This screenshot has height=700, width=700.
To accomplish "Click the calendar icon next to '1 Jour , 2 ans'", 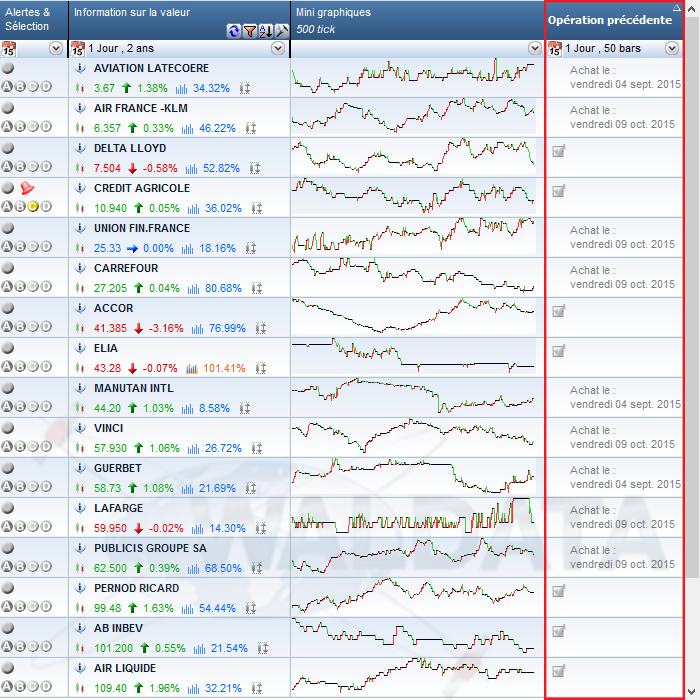I will (78, 49).
